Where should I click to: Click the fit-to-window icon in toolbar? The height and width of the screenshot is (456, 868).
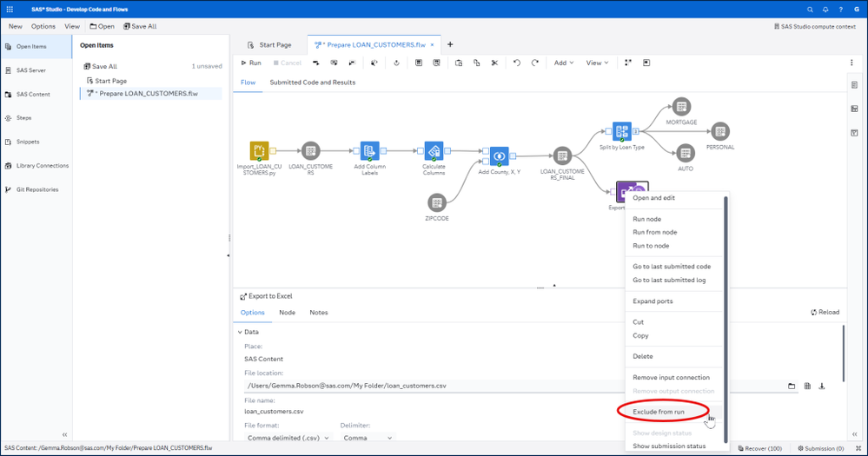click(x=646, y=63)
